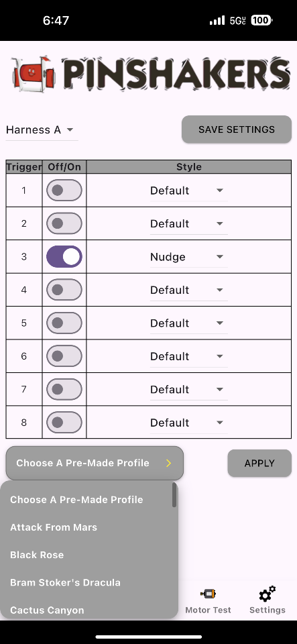This screenshot has width=297, height=644.
Task: Click the SAVE SETTINGS button
Action: [x=237, y=129]
